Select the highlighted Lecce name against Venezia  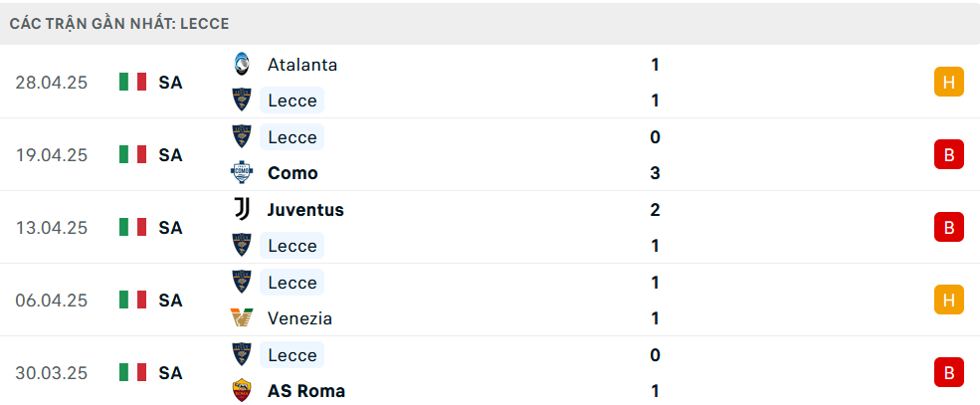point(293,283)
